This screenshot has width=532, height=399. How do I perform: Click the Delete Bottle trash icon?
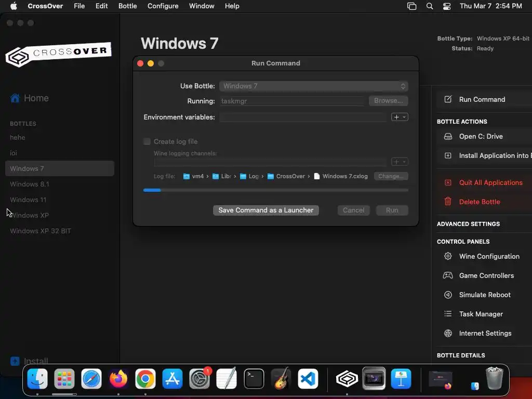click(x=448, y=202)
